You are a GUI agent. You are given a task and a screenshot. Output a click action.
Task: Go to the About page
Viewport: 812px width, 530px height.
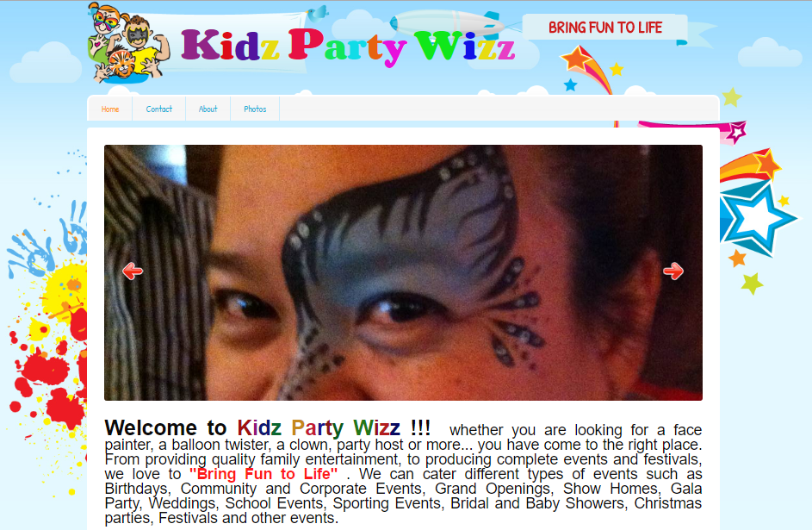(x=208, y=109)
